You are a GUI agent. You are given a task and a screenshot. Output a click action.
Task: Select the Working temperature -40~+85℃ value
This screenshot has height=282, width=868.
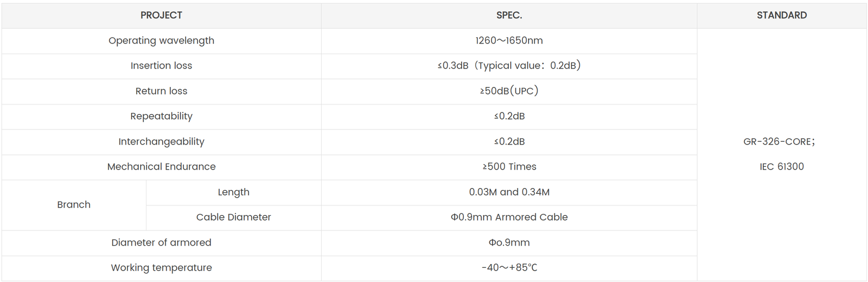pyautogui.click(x=509, y=268)
